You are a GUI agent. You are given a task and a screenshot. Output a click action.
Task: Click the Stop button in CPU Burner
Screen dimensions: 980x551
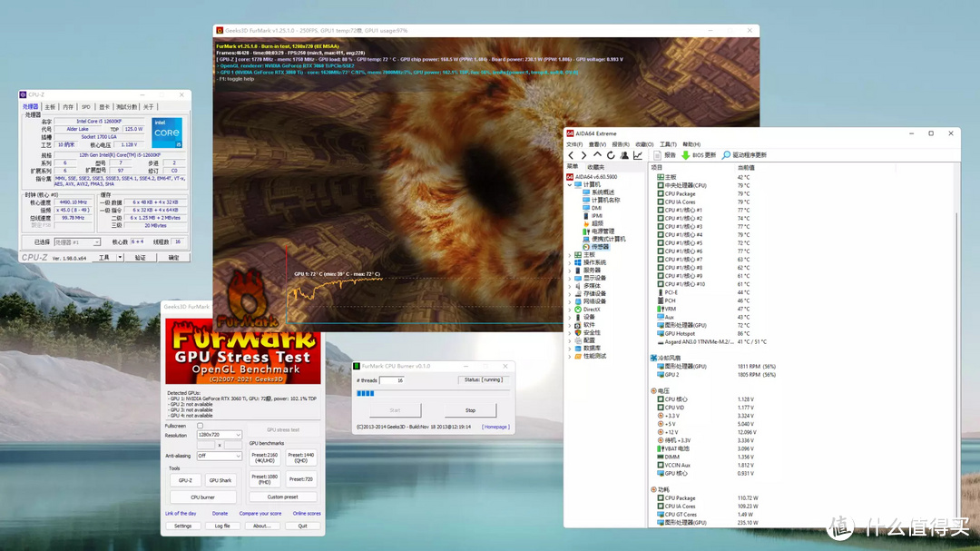(x=470, y=410)
